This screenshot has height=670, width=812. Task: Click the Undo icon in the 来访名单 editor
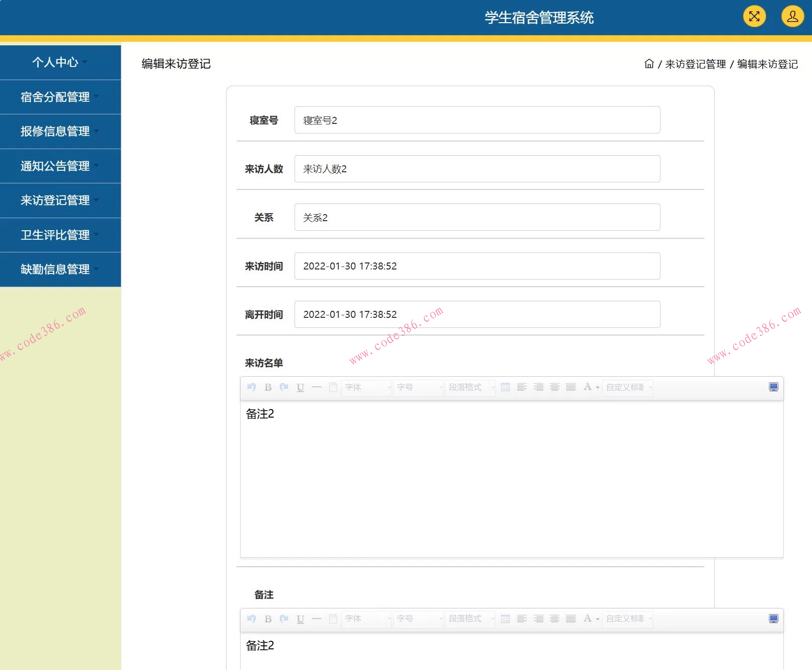[x=252, y=387]
